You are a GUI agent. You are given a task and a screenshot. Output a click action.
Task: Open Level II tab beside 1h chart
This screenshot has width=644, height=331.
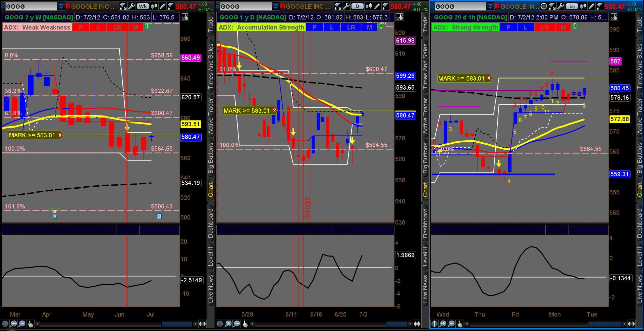(640, 257)
